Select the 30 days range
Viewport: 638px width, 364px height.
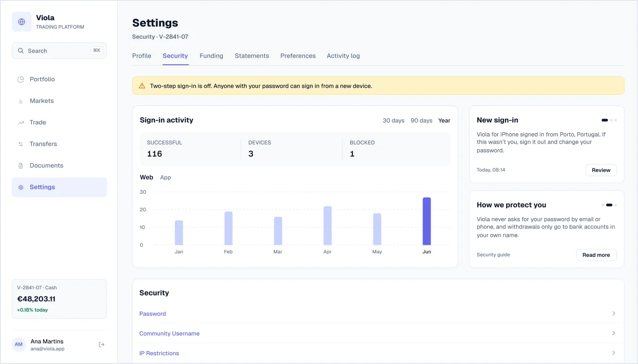coord(394,121)
